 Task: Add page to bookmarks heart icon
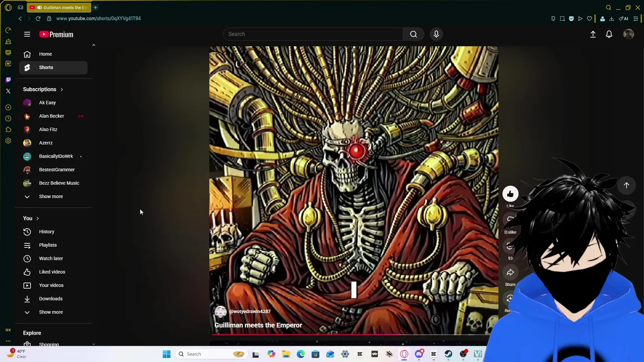589,19
